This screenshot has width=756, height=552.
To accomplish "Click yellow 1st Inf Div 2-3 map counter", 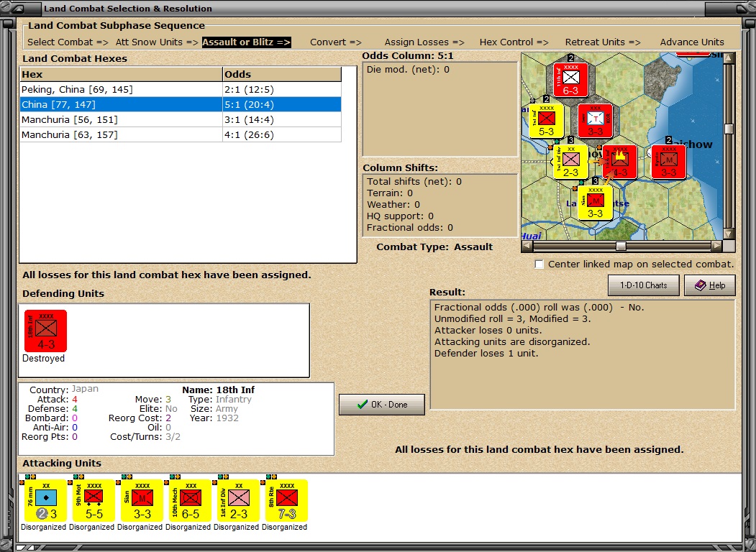I will click(570, 162).
